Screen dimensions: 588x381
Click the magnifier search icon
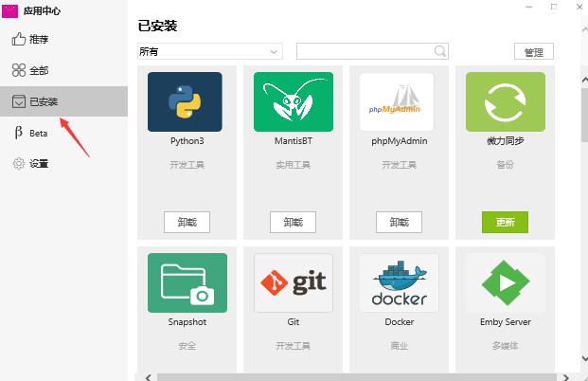(x=440, y=51)
